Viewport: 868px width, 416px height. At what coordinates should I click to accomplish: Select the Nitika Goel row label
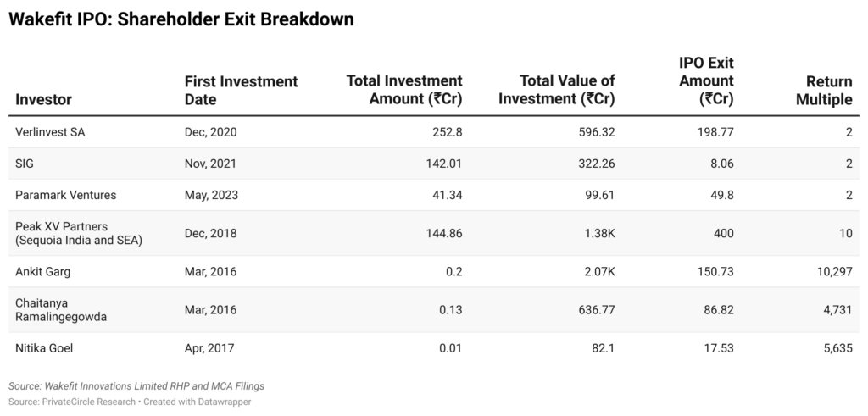pos(43,347)
